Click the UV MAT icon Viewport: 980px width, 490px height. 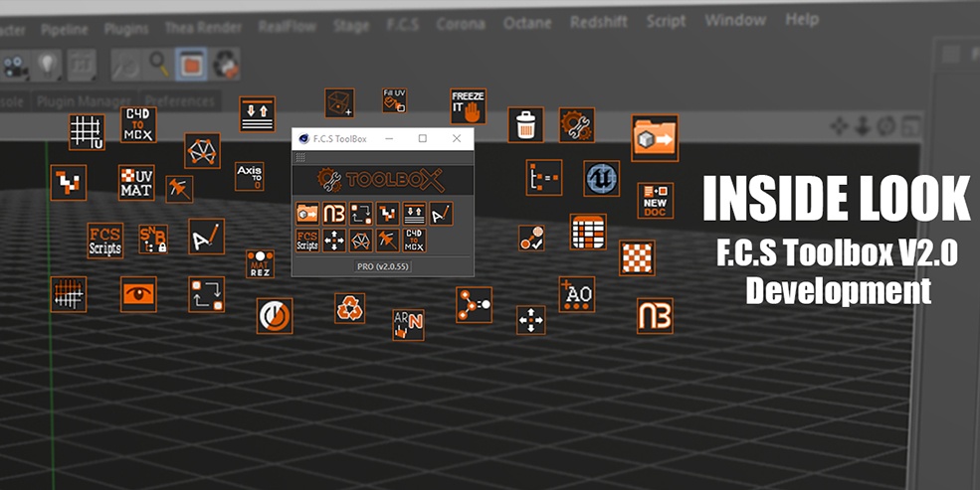coord(136,183)
